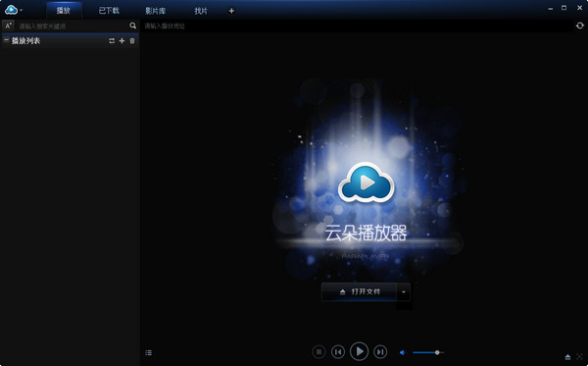This screenshot has height=366, width=588.
Task: Open the cloud logo main menu
Action: 14,10
